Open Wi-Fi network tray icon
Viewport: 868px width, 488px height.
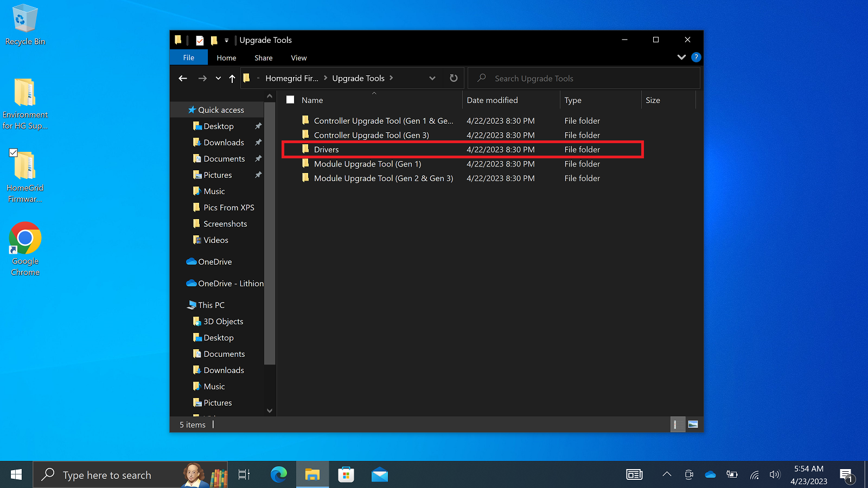(x=754, y=475)
